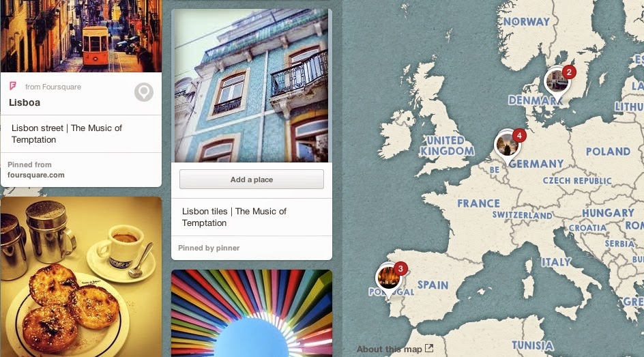This screenshot has width=644, height=357.
Task: Click the Lisbon street pin description
Action: pos(67,134)
